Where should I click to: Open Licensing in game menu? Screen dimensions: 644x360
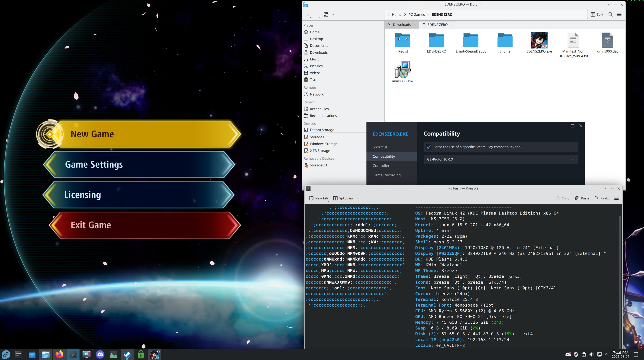click(x=138, y=195)
